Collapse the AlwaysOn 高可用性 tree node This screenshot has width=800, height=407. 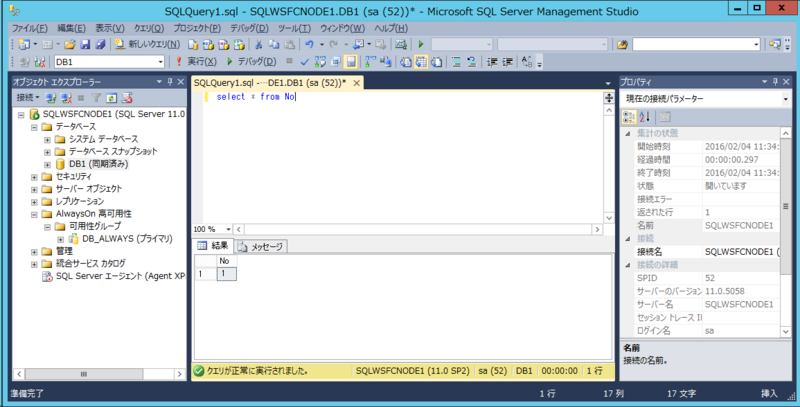pyautogui.click(x=33, y=214)
